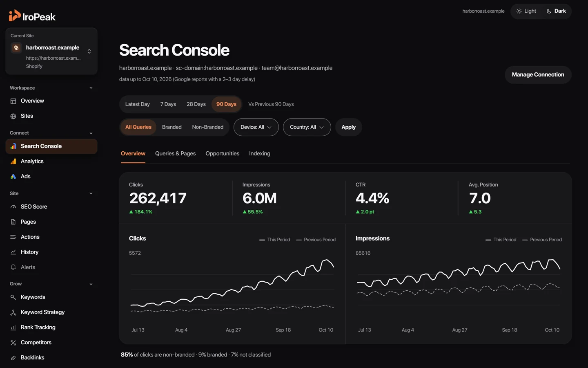Click the Actions list icon

click(x=13, y=237)
